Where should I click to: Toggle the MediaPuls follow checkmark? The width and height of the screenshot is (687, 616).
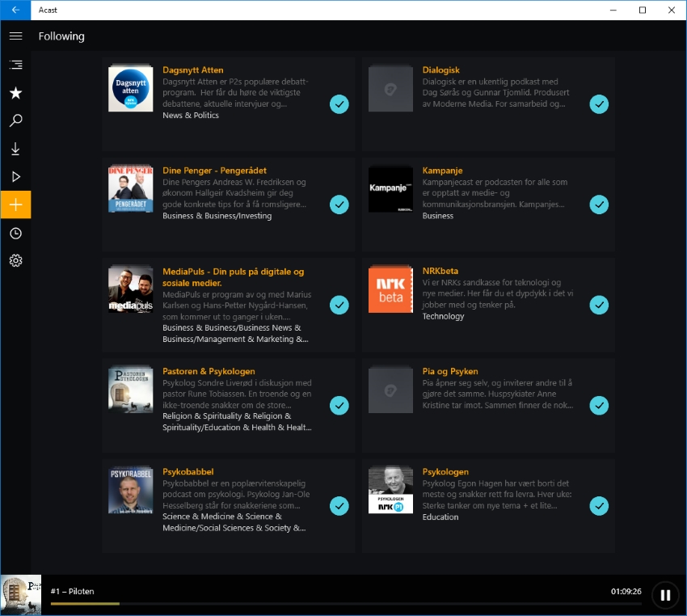coord(339,305)
